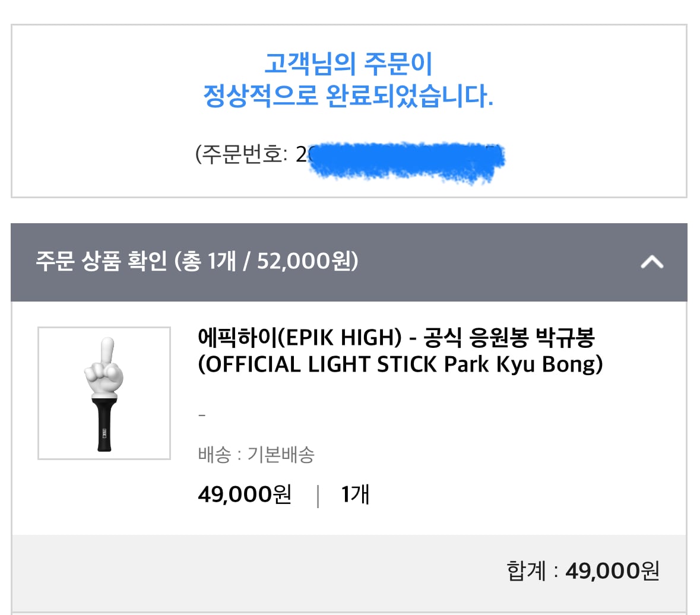
Task: Collapse the order items section chevron
Action: click(x=652, y=262)
